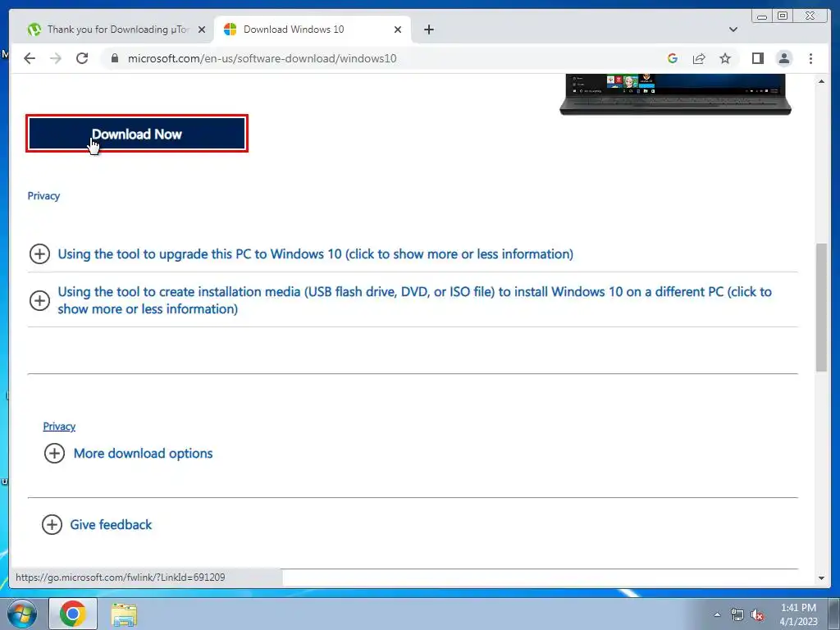Close the Download Windows 10 tab

coord(398,30)
